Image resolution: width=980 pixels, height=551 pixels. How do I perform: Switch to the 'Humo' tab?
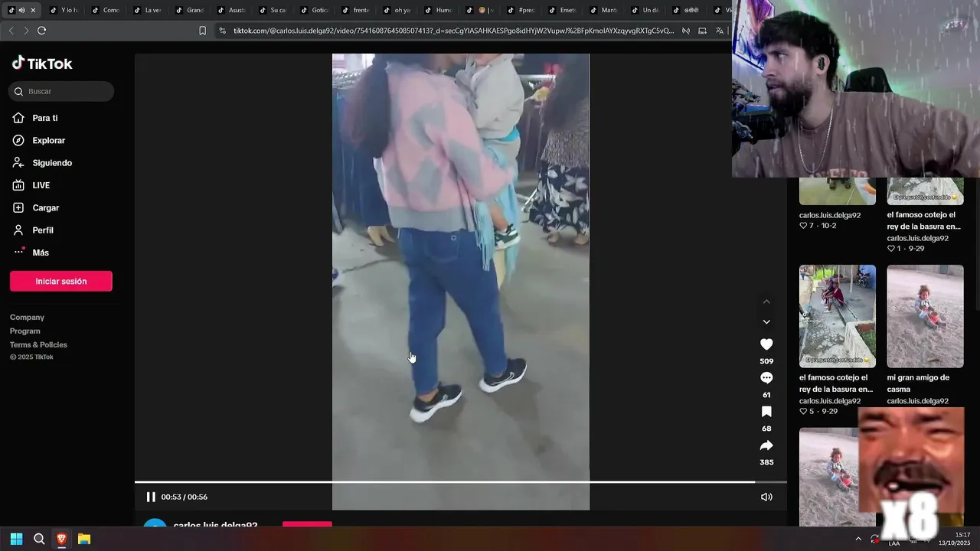438,10
